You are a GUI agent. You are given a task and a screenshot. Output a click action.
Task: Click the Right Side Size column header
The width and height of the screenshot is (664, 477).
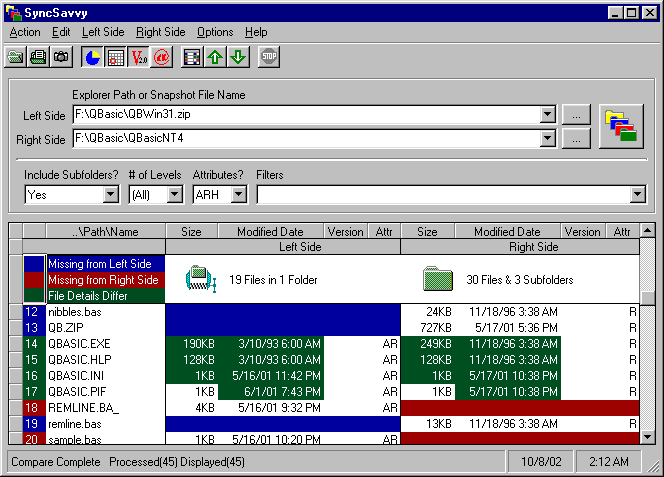(427, 231)
